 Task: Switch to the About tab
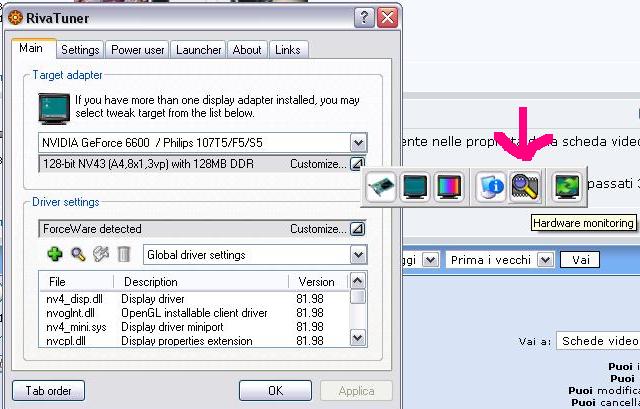click(x=247, y=50)
